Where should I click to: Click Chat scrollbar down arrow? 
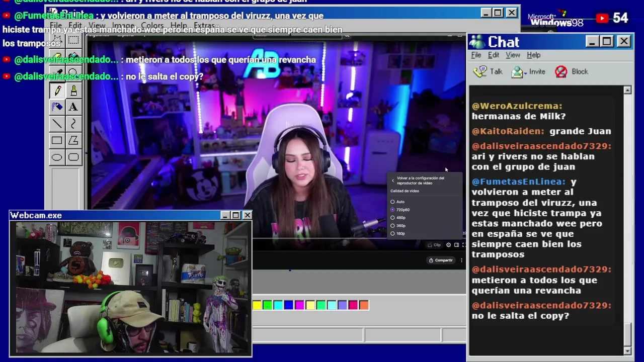627,350
